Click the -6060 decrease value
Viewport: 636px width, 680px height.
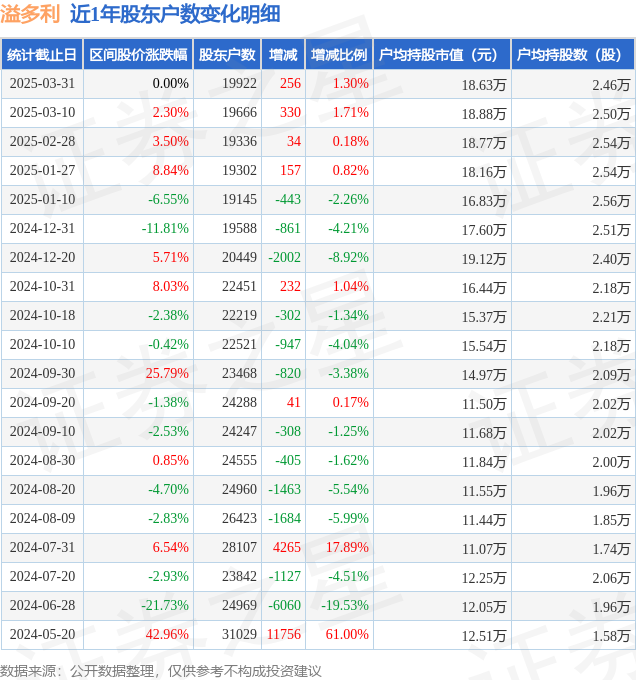click(284, 605)
